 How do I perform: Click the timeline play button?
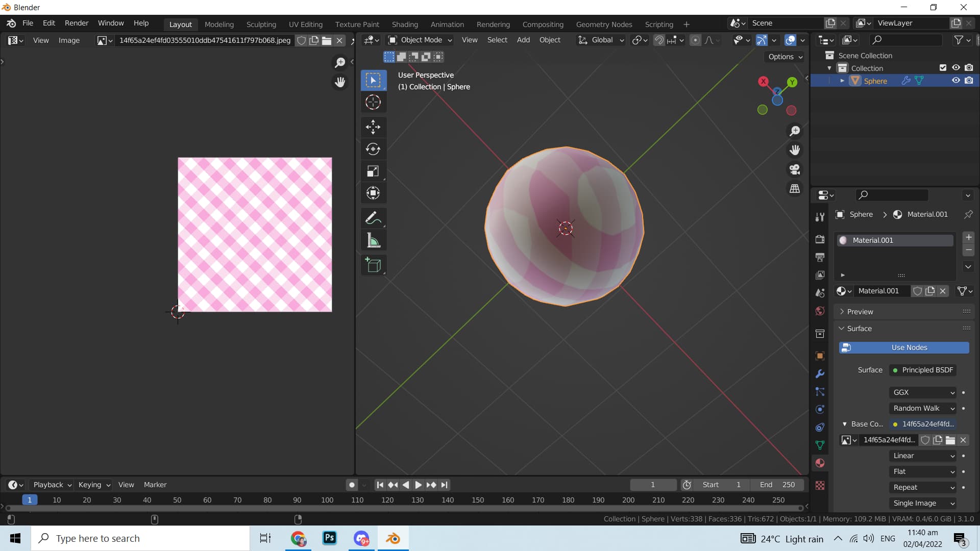coord(418,485)
